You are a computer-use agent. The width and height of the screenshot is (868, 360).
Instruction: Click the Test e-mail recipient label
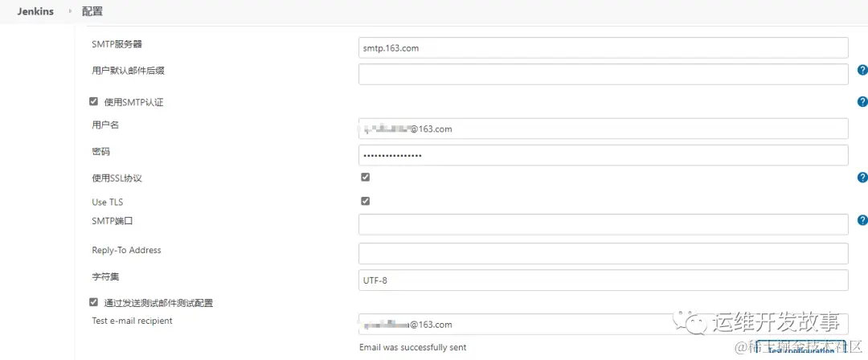[x=132, y=321]
